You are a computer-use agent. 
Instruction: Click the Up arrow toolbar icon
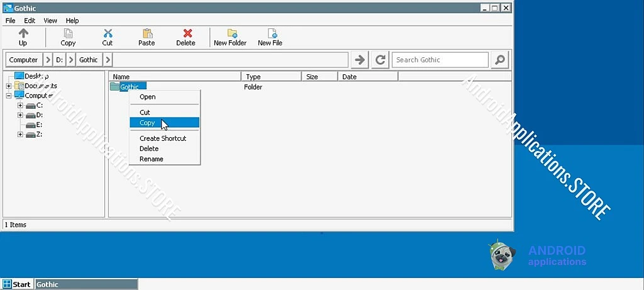23,33
